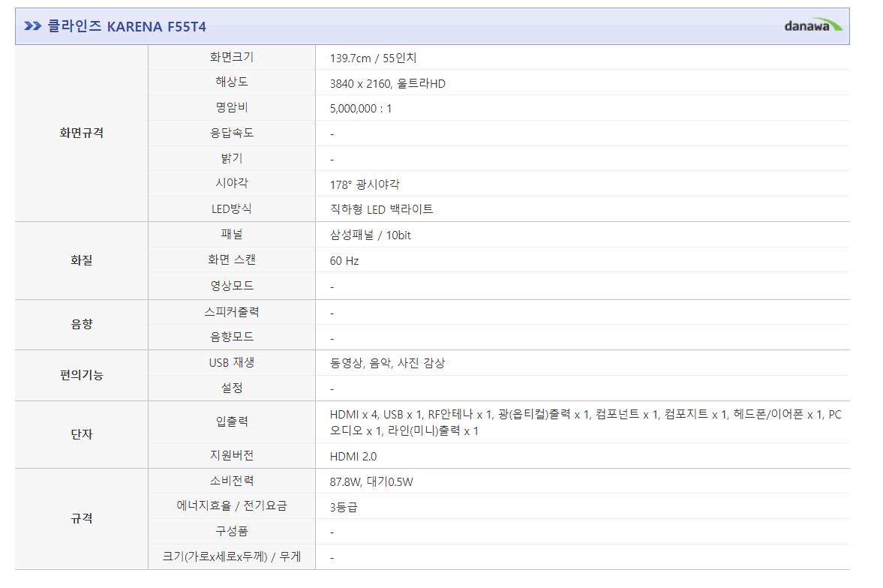883x588 pixels.
Task: Click the double-arrow icon beside 클라인즈 title
Action: pyautogui.click(x=33, y=26)
